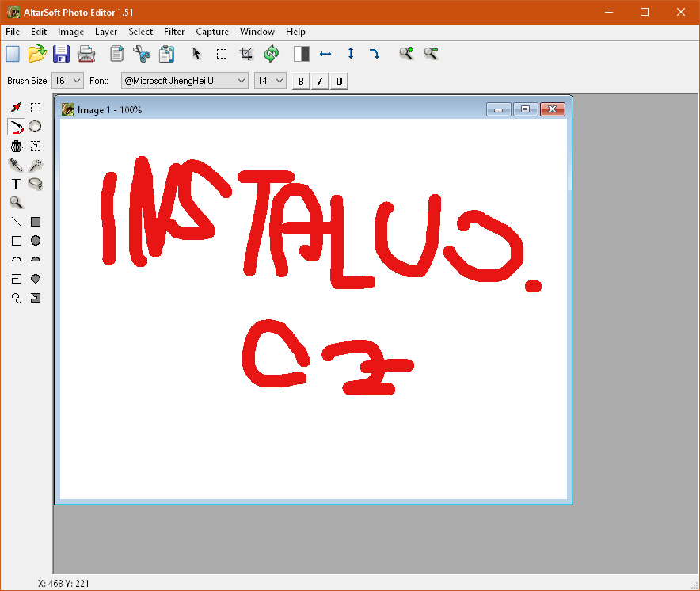Pick the filled freeform shape tool

[36, 298]
